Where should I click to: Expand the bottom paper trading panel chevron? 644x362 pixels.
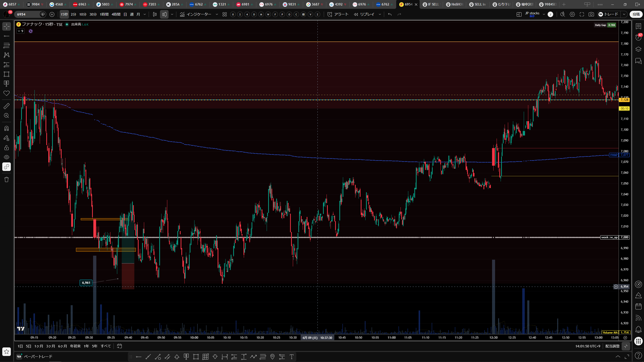tap(618, 357)
